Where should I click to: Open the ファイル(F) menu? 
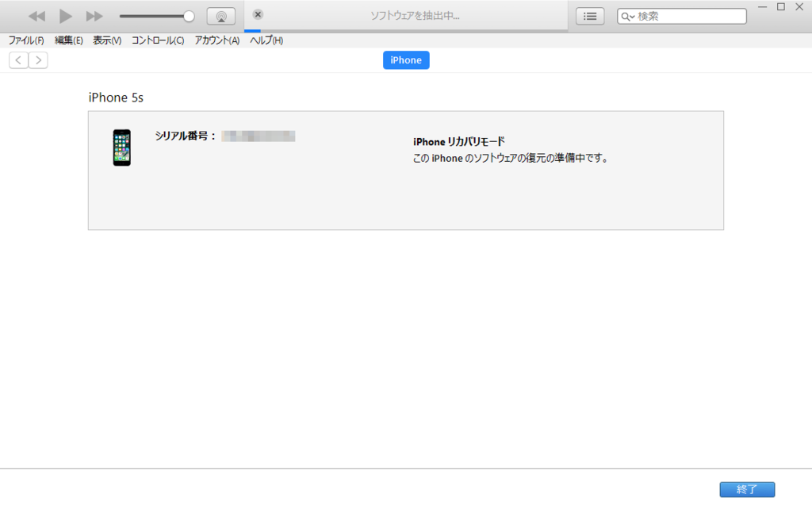click(26, 40)
